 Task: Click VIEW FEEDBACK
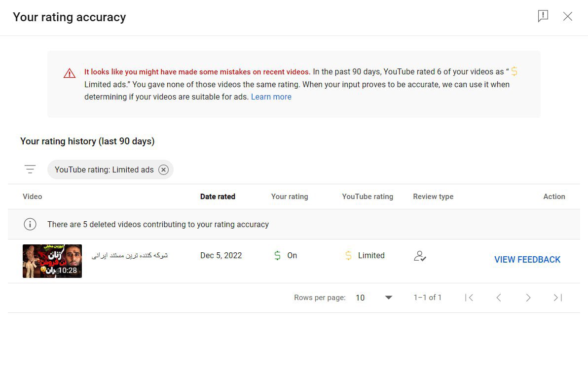(x=527, y=260)
